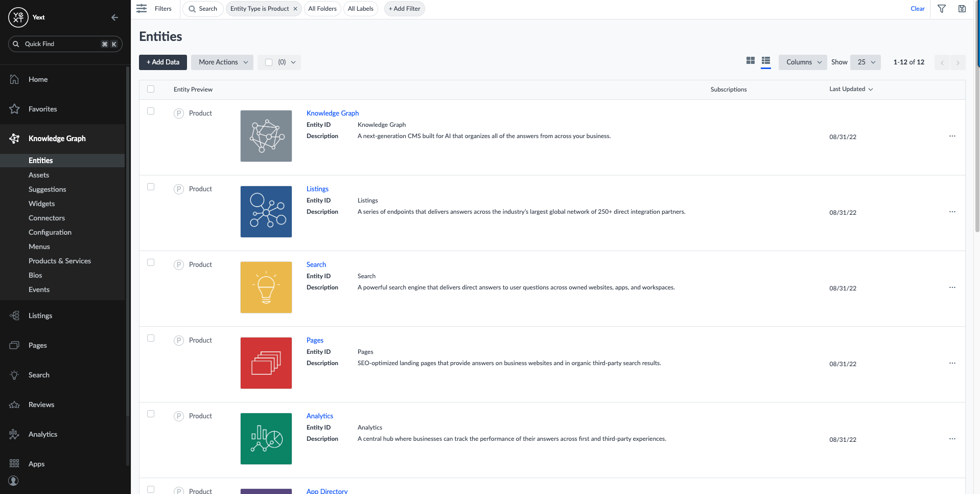Open the Columns dropdown
980x494 pixels.
802,62
